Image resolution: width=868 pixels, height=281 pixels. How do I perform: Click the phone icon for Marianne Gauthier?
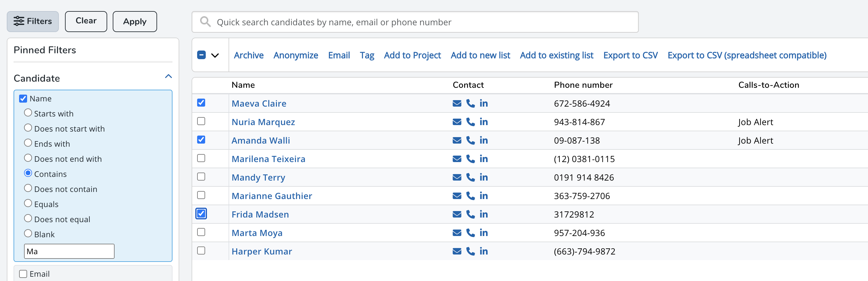pos(470,195)
